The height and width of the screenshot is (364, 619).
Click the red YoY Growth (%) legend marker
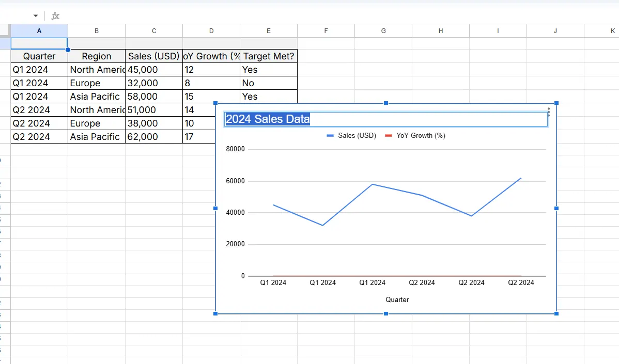[x=389, y=136]
